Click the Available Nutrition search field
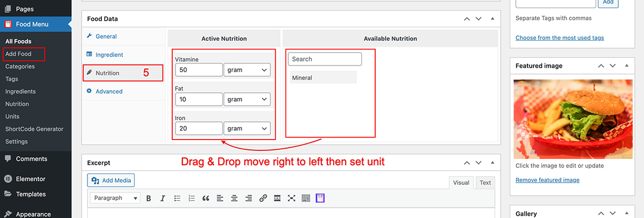 pos(325,59)
